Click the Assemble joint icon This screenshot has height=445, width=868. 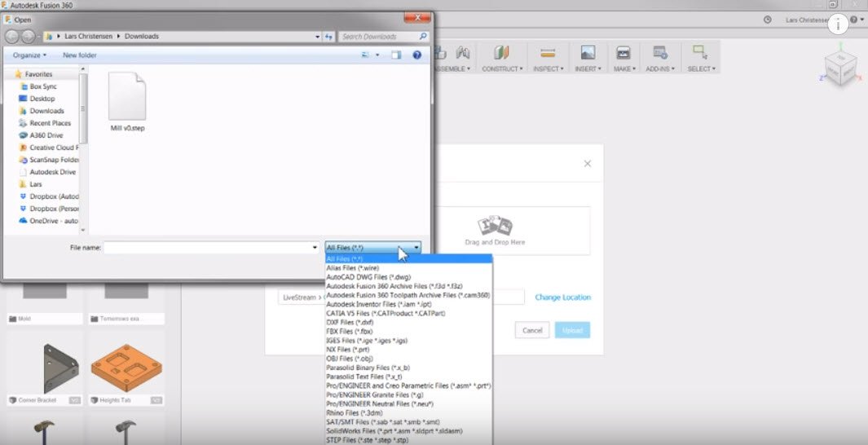[463, 53]
